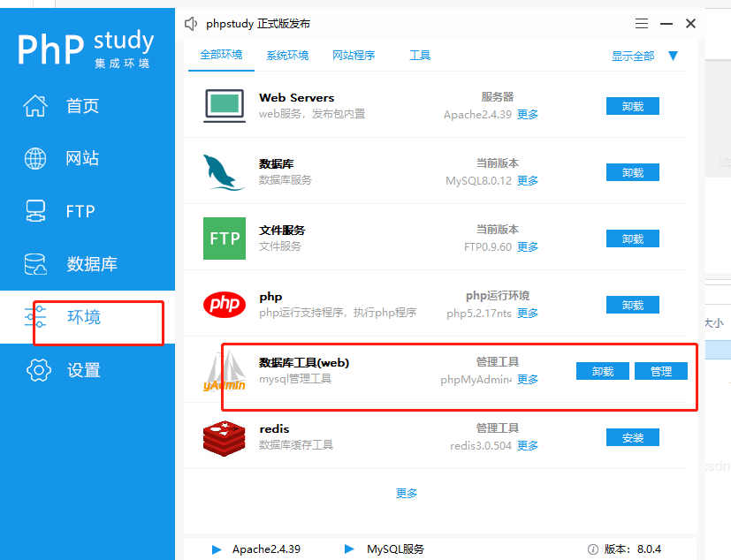Click the MySQL dolphin icon
This screenshot has height=560, width=731.
[224, 172]
